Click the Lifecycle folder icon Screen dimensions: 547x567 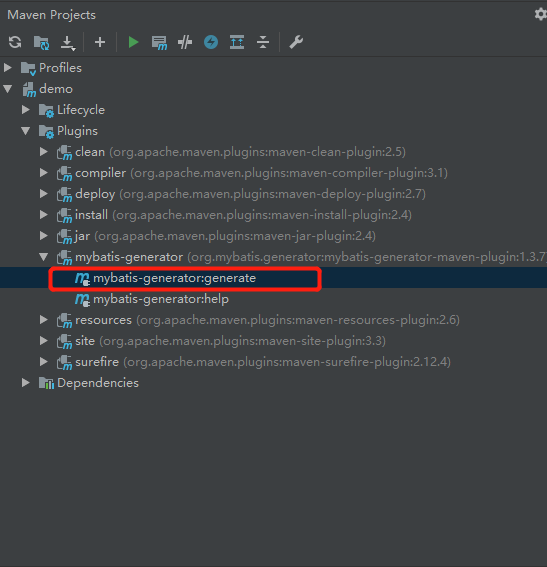click(46, 111)
